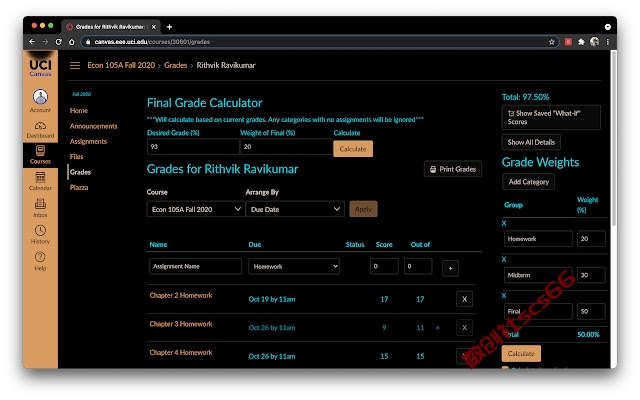Open Chapter 2 Homework link
Image resolution: width=640 pixels, height=400 pixels.
coord(181,296)
